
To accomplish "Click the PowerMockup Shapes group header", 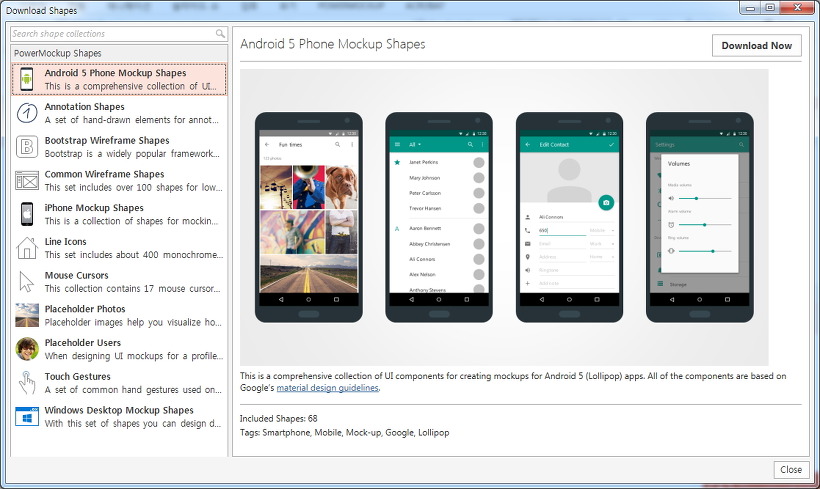I will tap(119, 53).
